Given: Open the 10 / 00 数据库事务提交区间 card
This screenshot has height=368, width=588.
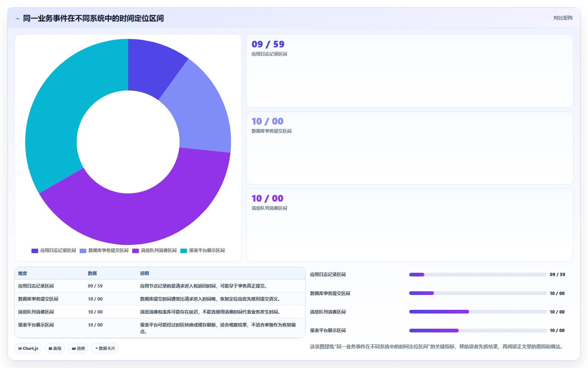Looking at the screenshot, I should (410, 148).
